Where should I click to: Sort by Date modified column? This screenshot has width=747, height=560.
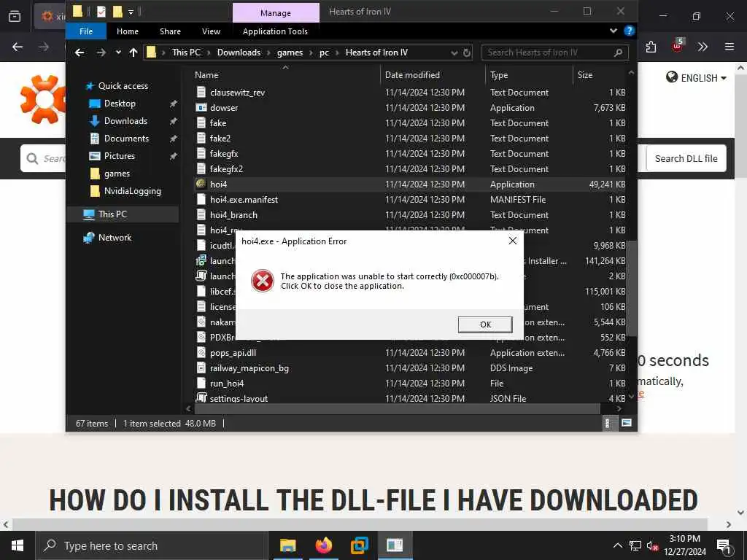tap(412, 75)
